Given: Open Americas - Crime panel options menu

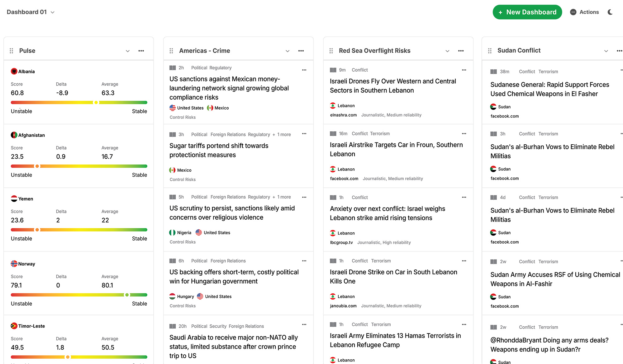Looking at the screenshot, I should point(301,51).
